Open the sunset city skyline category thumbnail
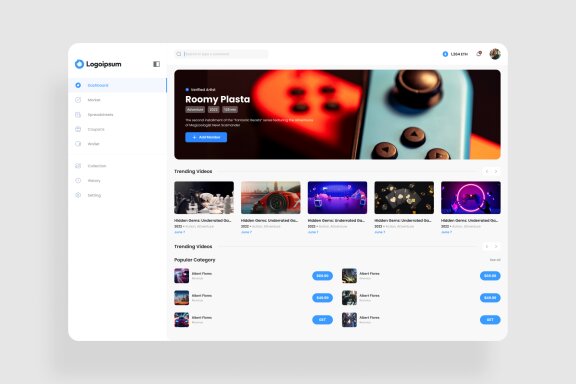Viewport: 576px width, 384px height. (x=181, y=298)
